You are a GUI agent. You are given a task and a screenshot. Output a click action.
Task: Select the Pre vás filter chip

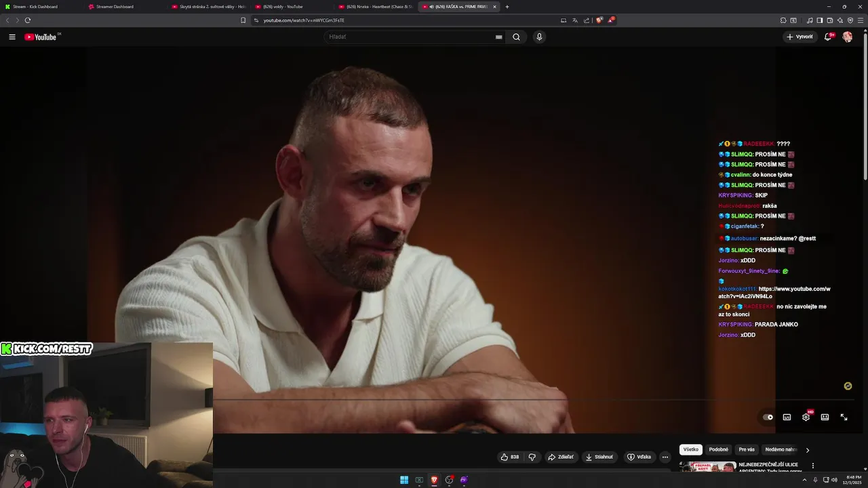(747, 449)
